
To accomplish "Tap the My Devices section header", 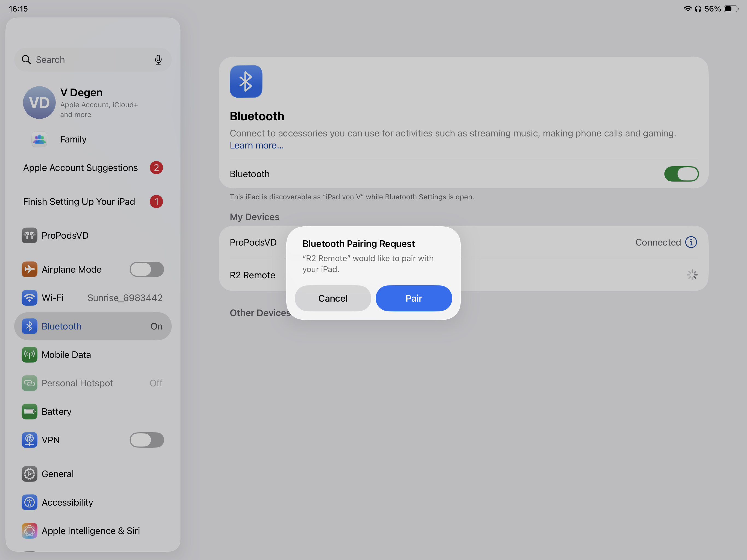I will (255, 217).
